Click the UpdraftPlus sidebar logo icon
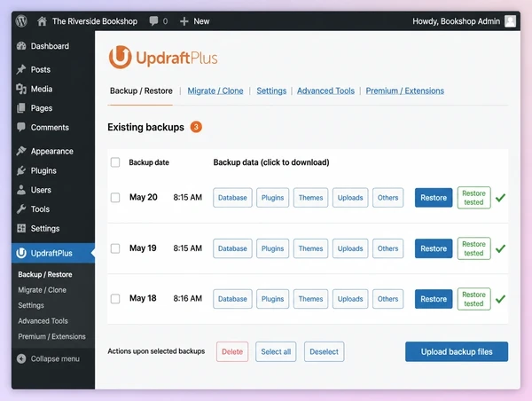The height and width of the screenshot is (401, 532). (21, 253)
